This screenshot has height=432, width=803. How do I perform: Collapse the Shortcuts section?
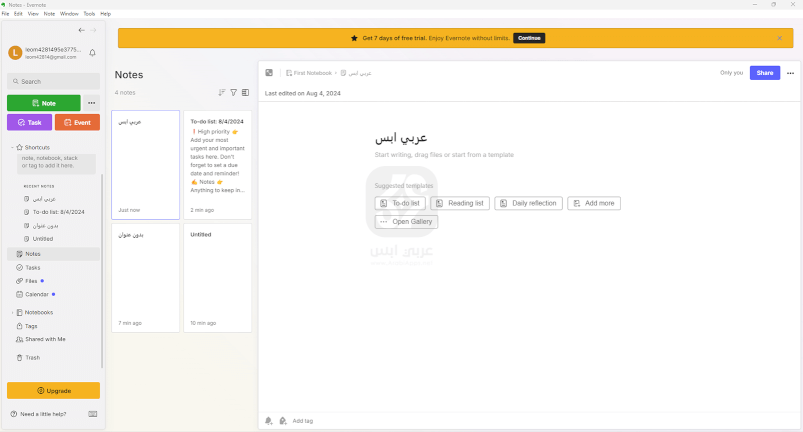(12, 147)
